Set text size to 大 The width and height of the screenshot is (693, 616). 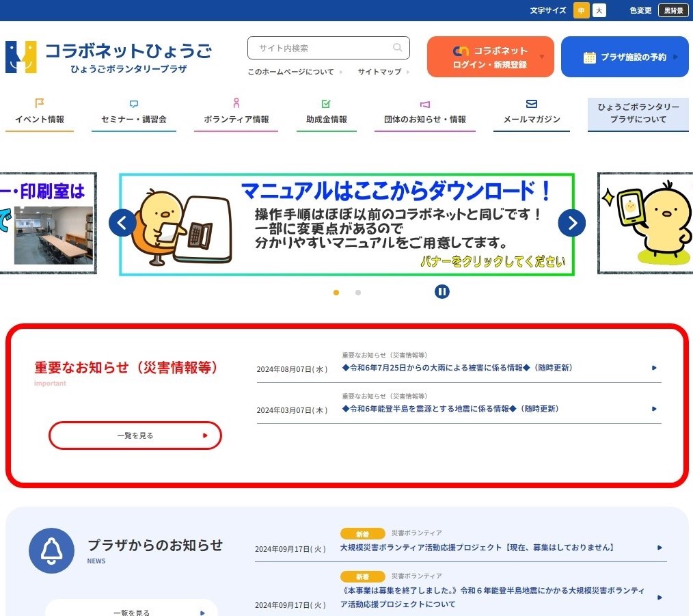[x=599, y=10]
